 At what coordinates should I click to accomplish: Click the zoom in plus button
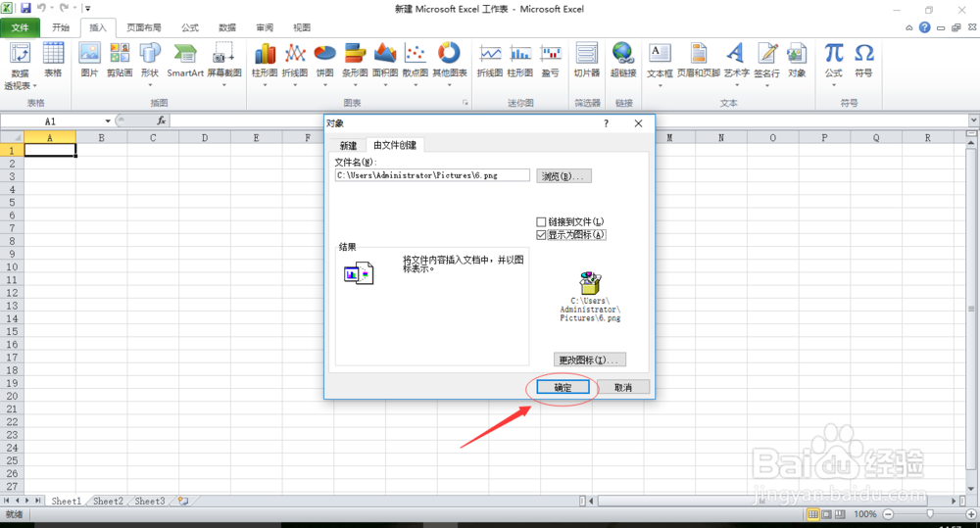[x=970, y=514]
